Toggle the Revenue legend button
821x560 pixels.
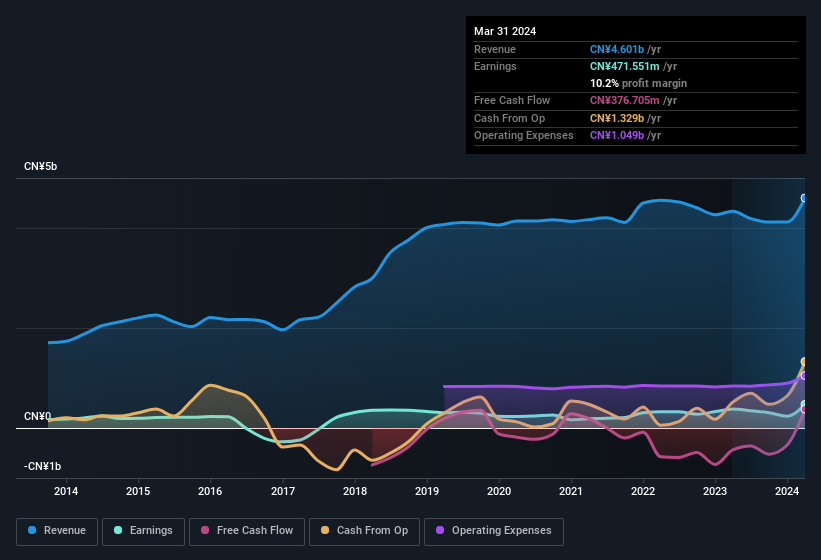pyautogui.click(x=57, y=531)
